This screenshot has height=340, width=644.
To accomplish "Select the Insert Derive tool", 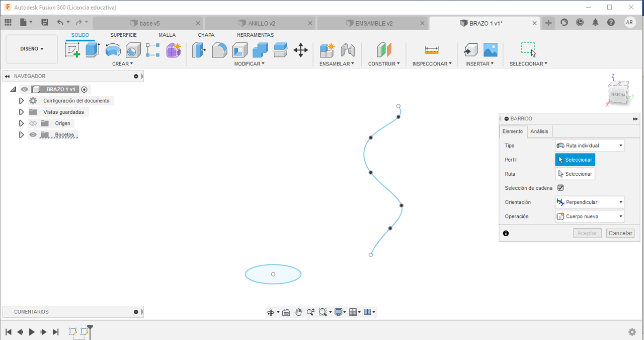I will pos(470,50).
